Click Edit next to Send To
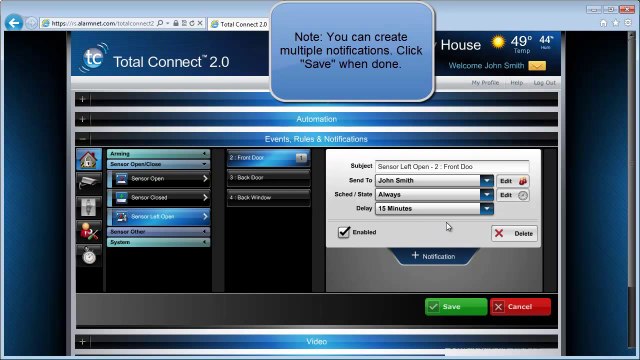640x360 pixels. pos(513,181)
